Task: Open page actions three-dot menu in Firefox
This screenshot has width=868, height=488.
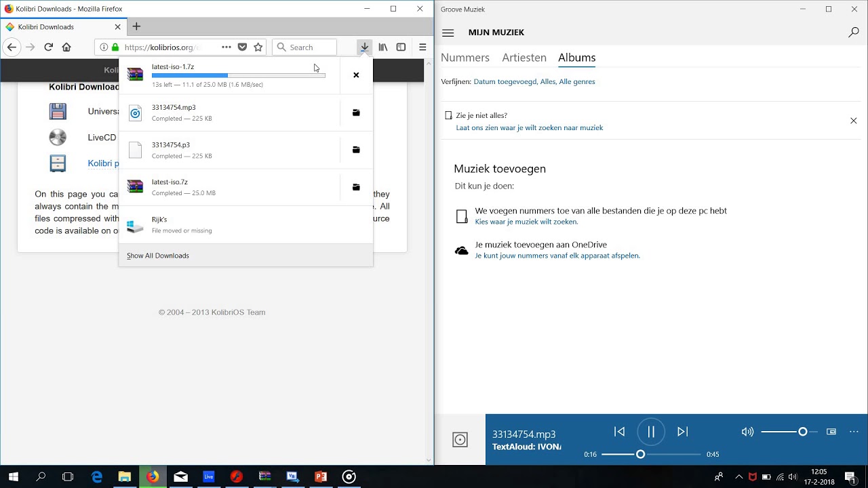Action: pos(226,47)
